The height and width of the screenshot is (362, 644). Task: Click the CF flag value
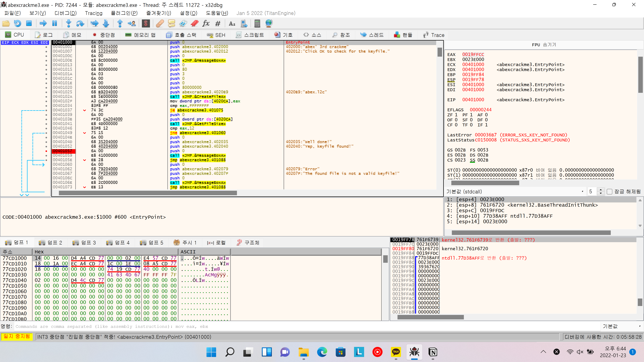[x=456, y=125]
